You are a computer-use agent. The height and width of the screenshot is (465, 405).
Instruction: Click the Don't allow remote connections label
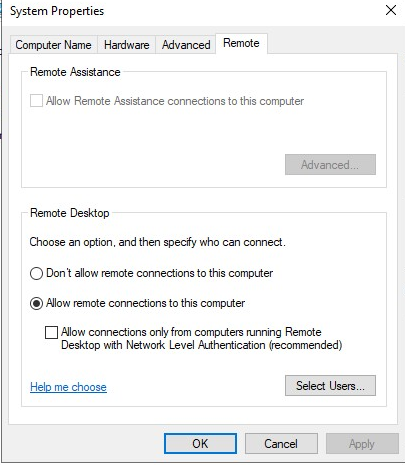[159, 273]
